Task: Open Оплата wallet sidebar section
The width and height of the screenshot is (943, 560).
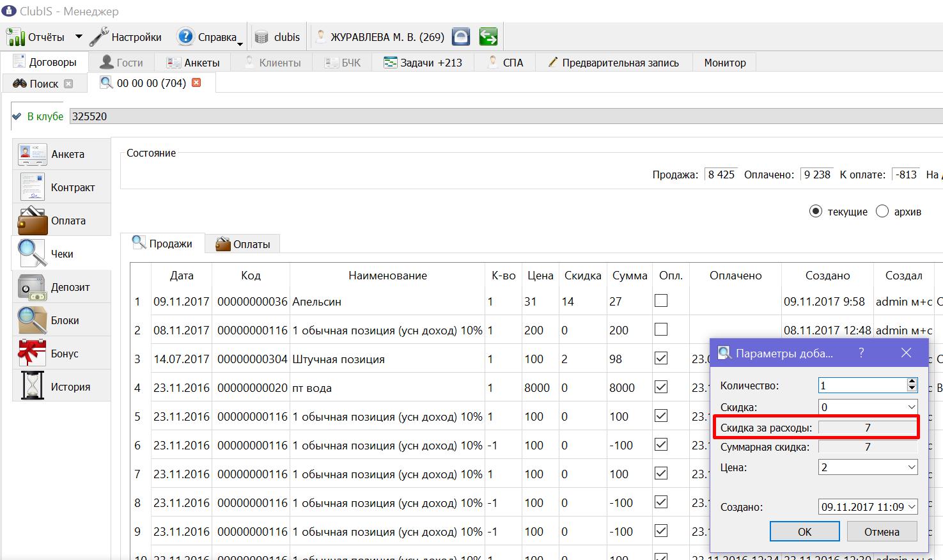Action: (61, 221)
